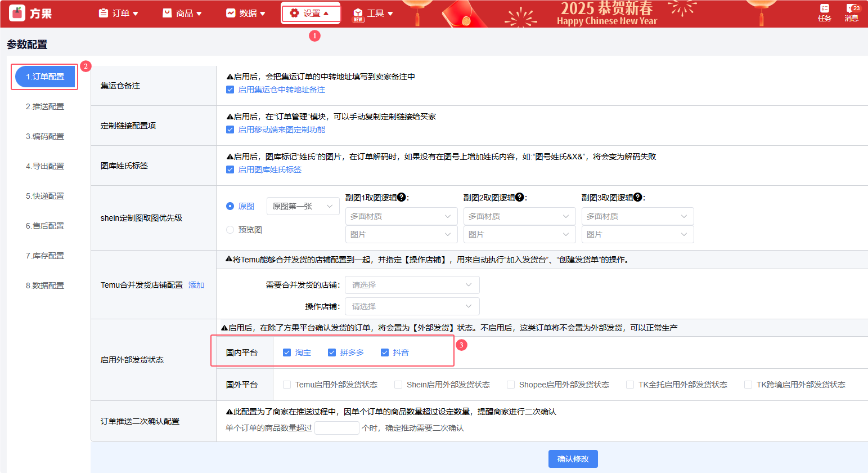Open the 任务 tasks icon

(824, 12)
